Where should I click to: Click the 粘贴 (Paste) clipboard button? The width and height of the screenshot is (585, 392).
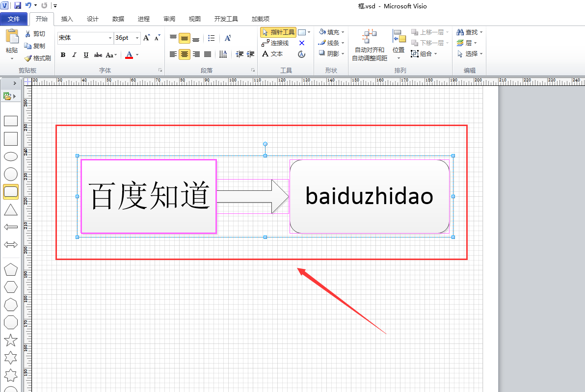pyautogui.click(x=12, y=44)
